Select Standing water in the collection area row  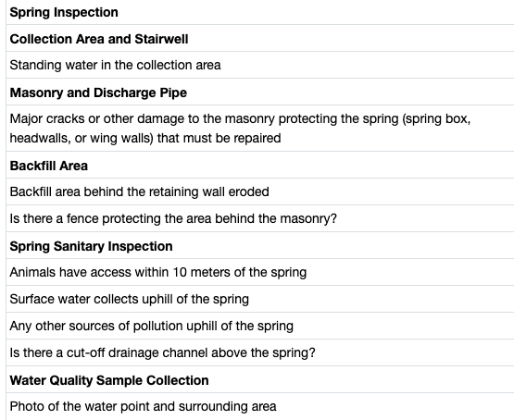260,65
